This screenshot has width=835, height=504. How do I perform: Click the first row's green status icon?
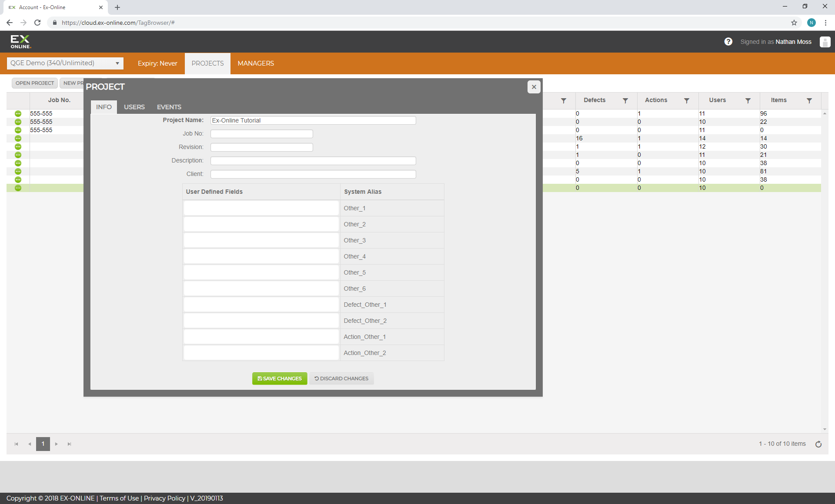[18, 113]
